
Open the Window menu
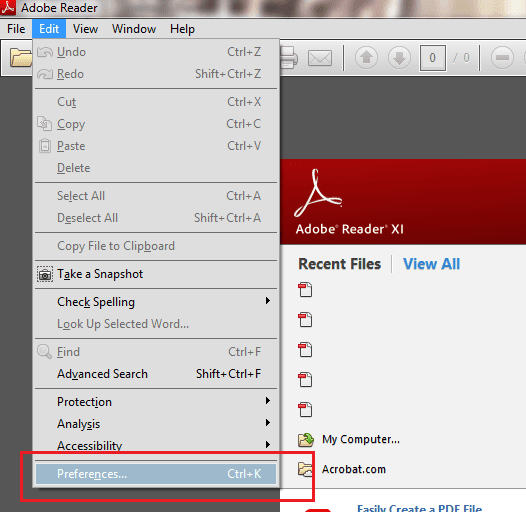point(134,29)
